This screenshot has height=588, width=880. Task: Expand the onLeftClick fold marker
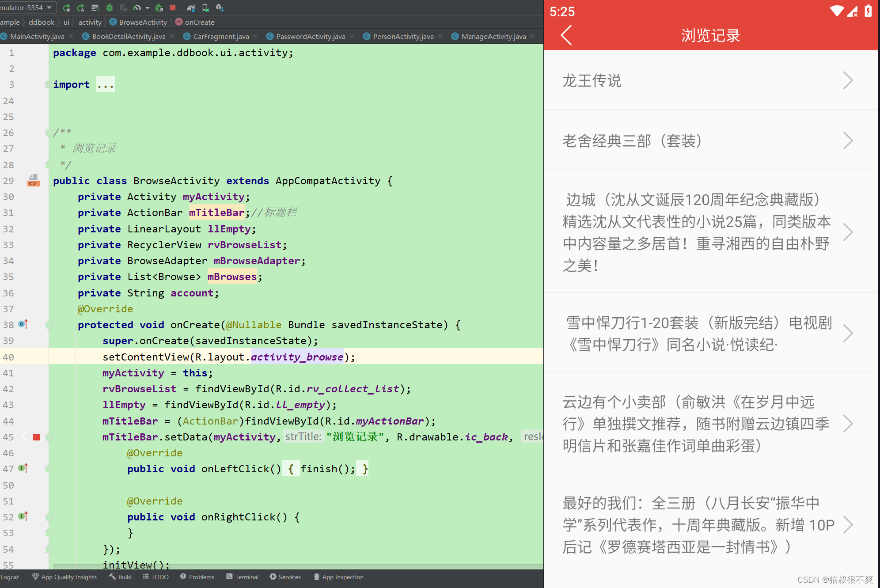49,469
